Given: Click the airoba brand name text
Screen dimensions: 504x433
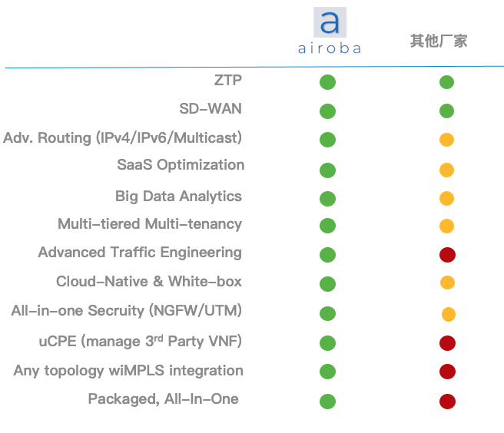Looking at the screenshot, I should [x=330, y=48].
